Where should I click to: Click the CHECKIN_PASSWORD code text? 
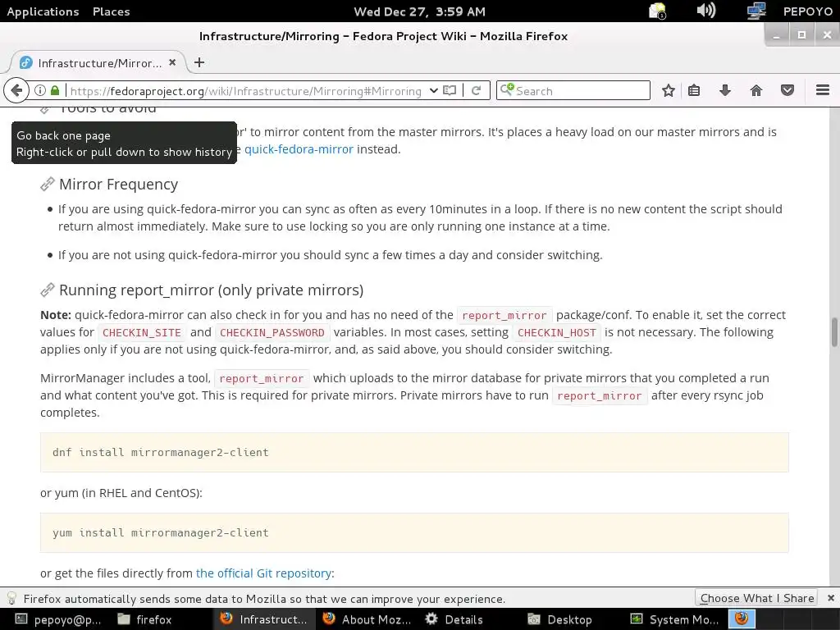pos(272,333)
